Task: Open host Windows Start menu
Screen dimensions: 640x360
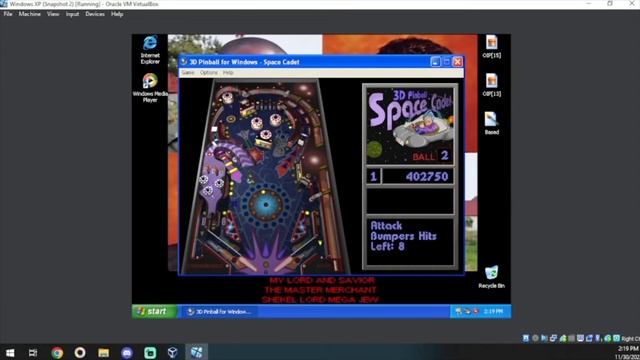Action: pos(10,352)
